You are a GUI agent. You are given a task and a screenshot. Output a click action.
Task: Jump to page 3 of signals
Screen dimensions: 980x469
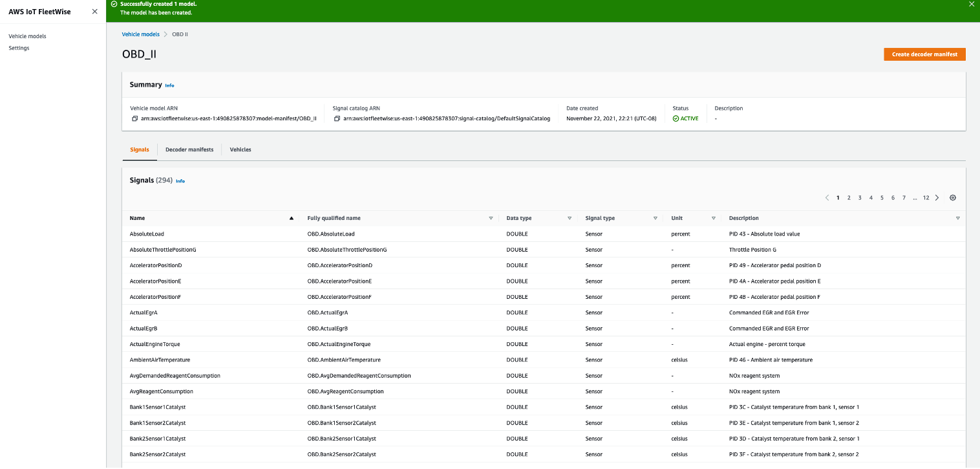[x=860, y=198]
